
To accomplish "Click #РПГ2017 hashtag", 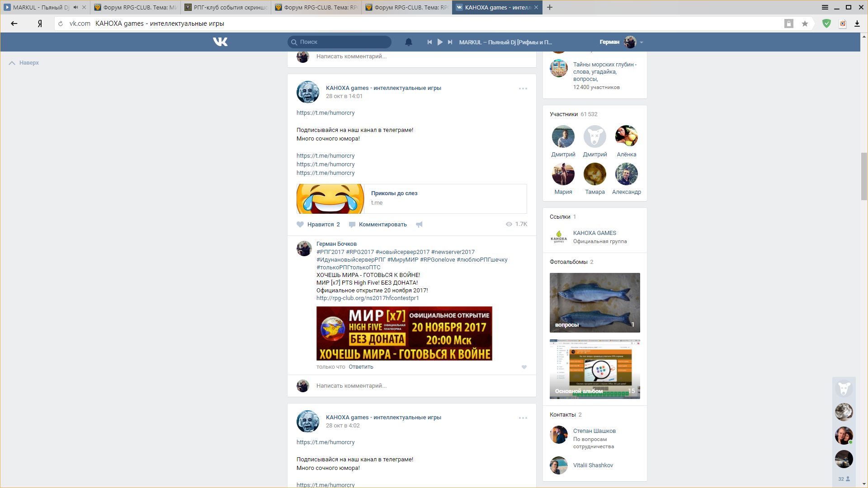I will point(330,252).
